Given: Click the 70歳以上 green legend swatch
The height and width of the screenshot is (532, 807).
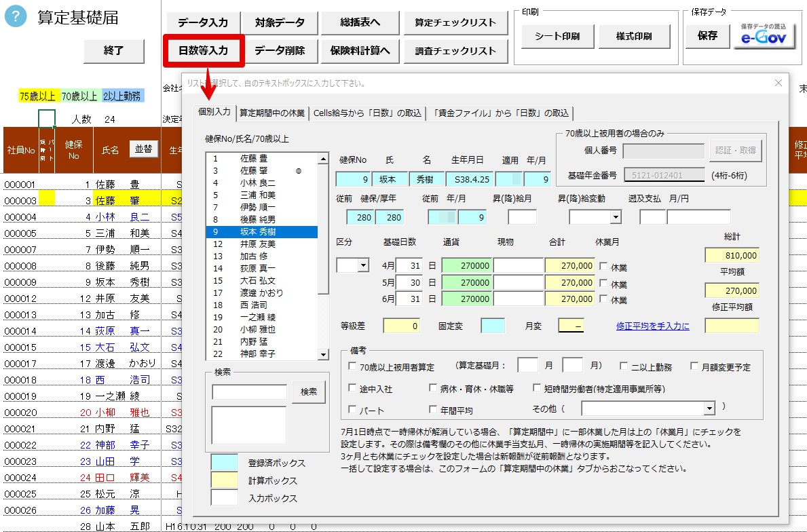Looking at the screenshot, I should (79, 96).
